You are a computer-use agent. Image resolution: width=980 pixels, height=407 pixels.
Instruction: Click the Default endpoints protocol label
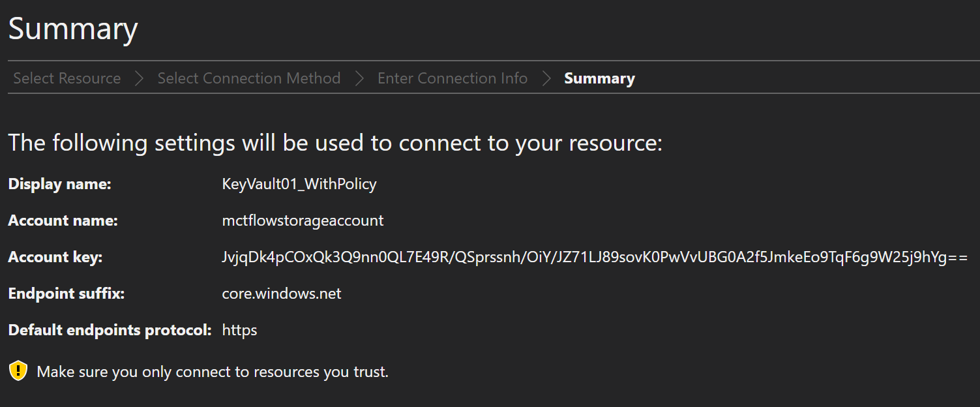point(110,330)
